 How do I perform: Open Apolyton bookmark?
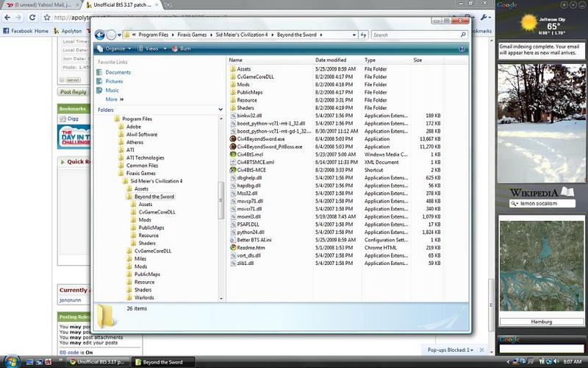68,31
